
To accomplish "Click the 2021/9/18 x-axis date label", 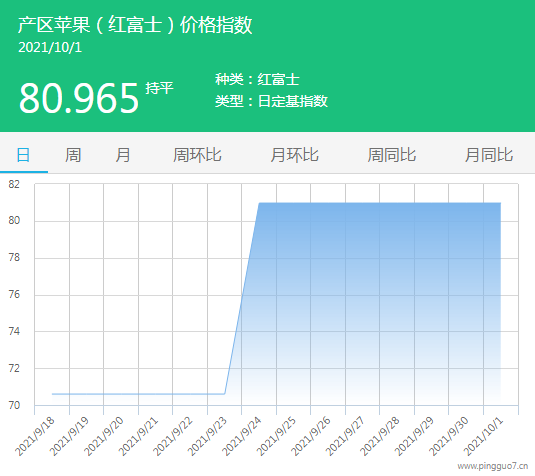I will tap(34, 436).
